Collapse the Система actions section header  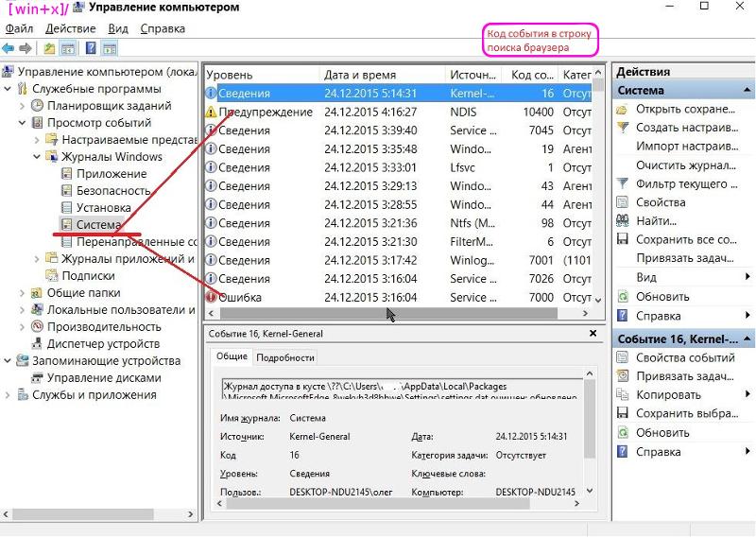(747, 90)
